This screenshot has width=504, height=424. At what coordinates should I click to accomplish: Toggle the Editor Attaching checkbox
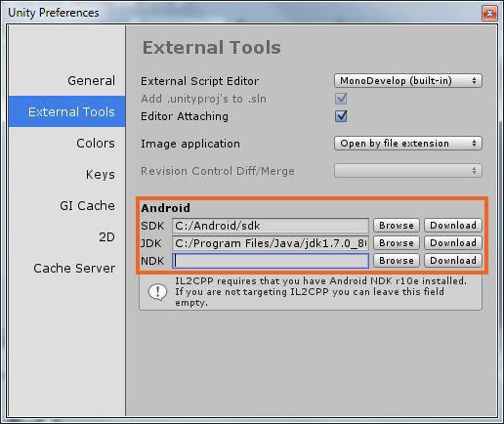click(x=341, y=116)
